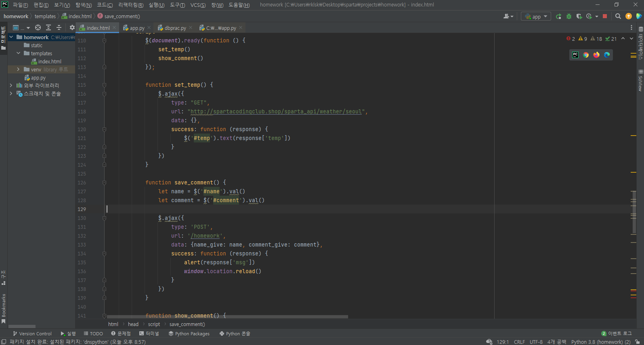
Task: Open the TODO tool window
Action: [93, 334]
